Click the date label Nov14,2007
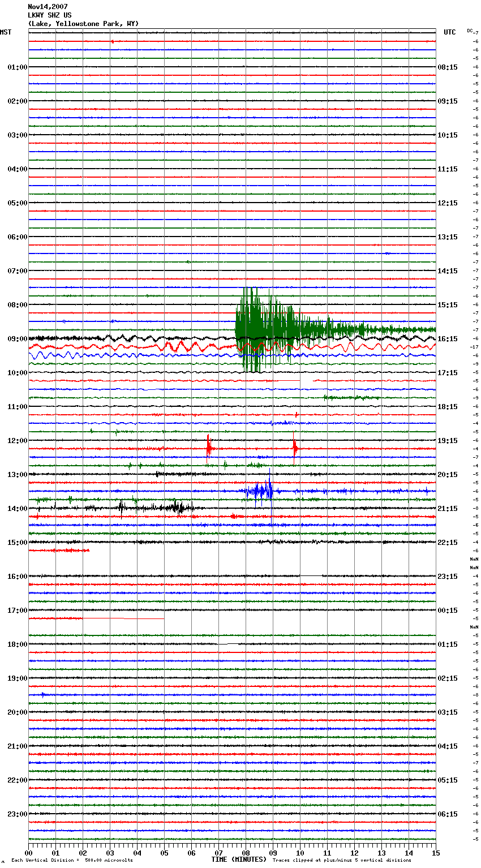The image size is (481, 868). (48, 7)
